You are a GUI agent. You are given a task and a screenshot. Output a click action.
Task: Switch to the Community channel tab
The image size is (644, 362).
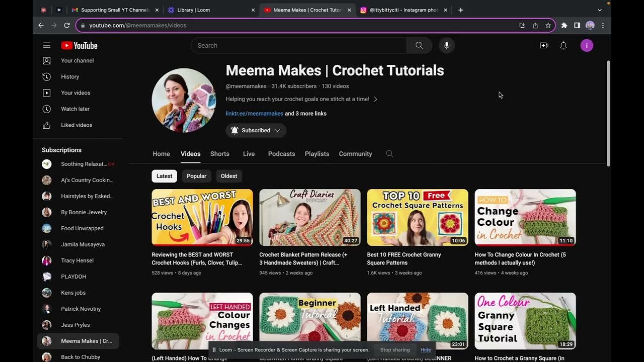coord(355,154)
